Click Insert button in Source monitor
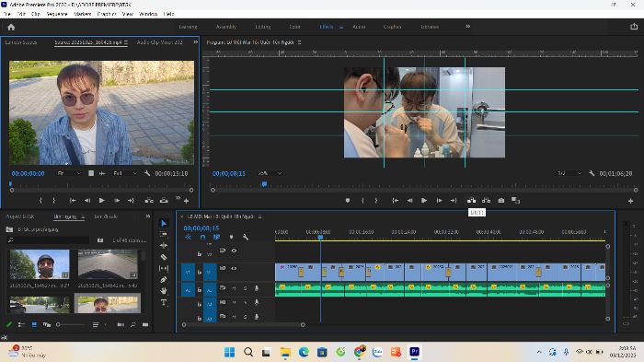Screen dimensions: 644x362 coord(149,200)
